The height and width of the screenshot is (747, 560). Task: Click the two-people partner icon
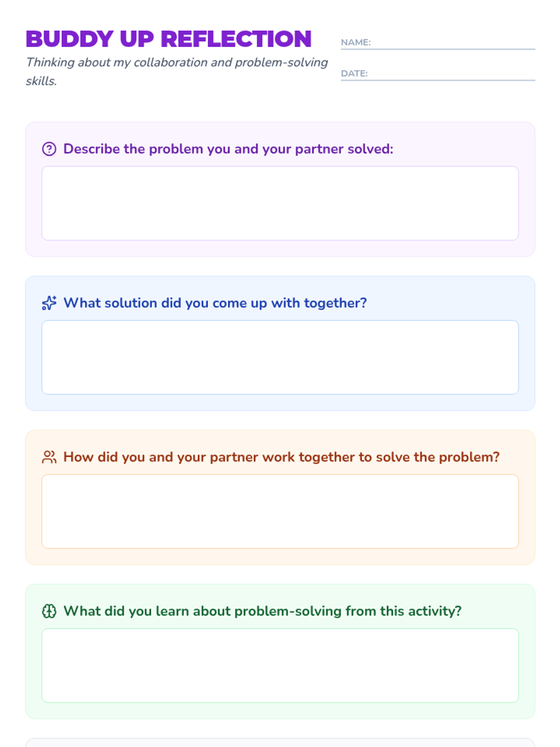(49, 457)
